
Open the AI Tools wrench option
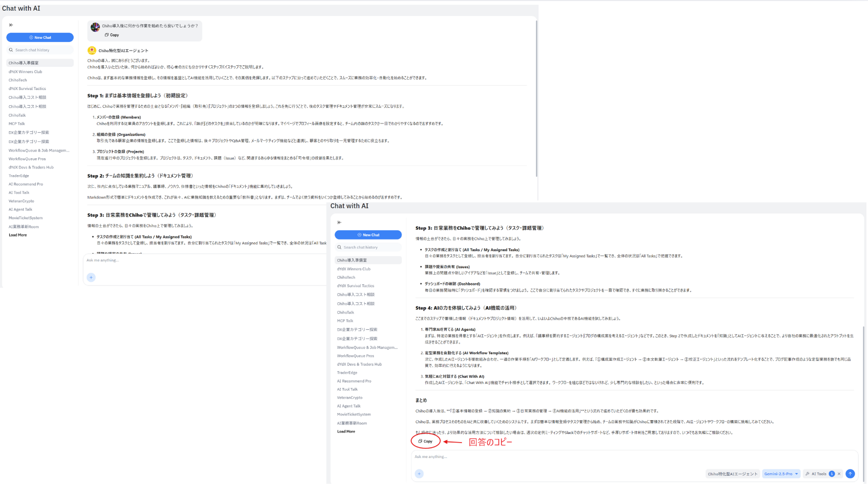816,474
